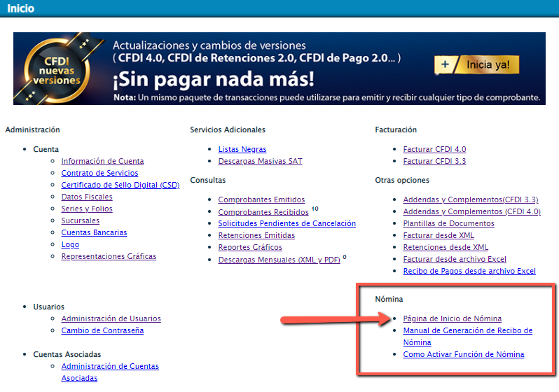Click the Administración section heading
Viewport: 559px width, 392px height.
pos(32,129)
